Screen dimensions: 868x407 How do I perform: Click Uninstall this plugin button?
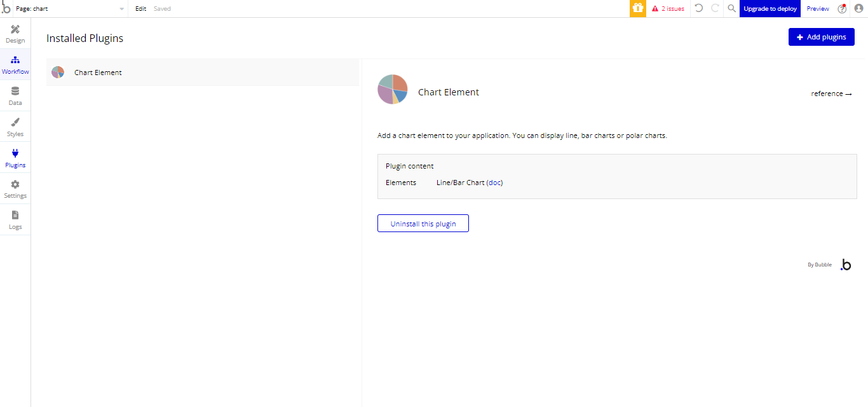pyautogui.click(x=423, y=224)
